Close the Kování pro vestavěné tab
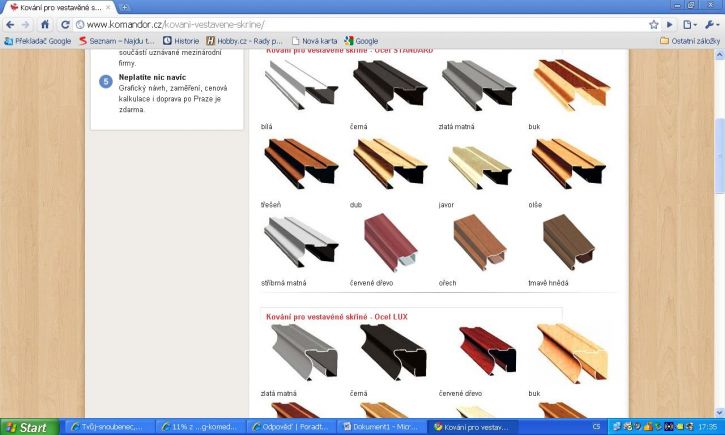Image resolution: width=725 pixels, height=435 pixels. (108, 7)
